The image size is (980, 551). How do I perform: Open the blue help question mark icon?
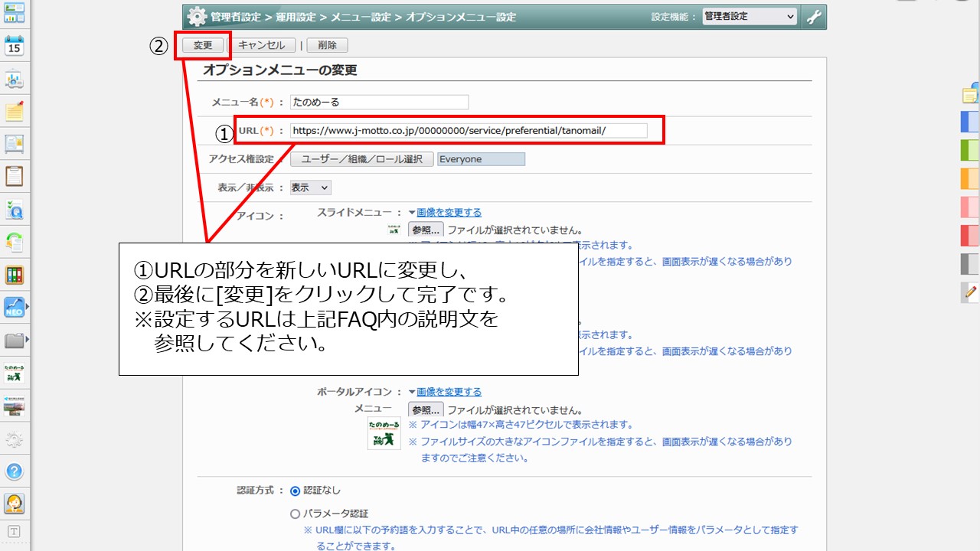coord(14,471)
